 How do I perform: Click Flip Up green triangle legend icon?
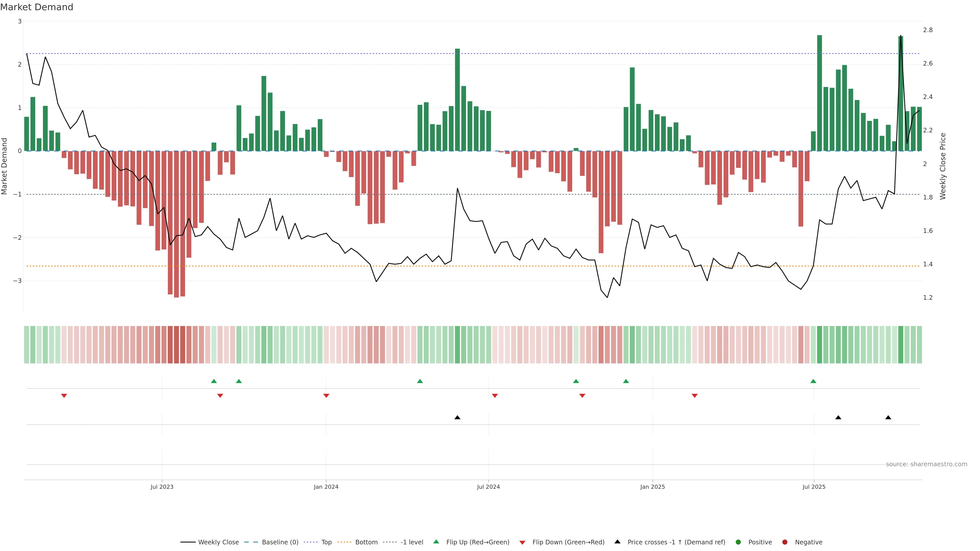[x=436, y=542]
